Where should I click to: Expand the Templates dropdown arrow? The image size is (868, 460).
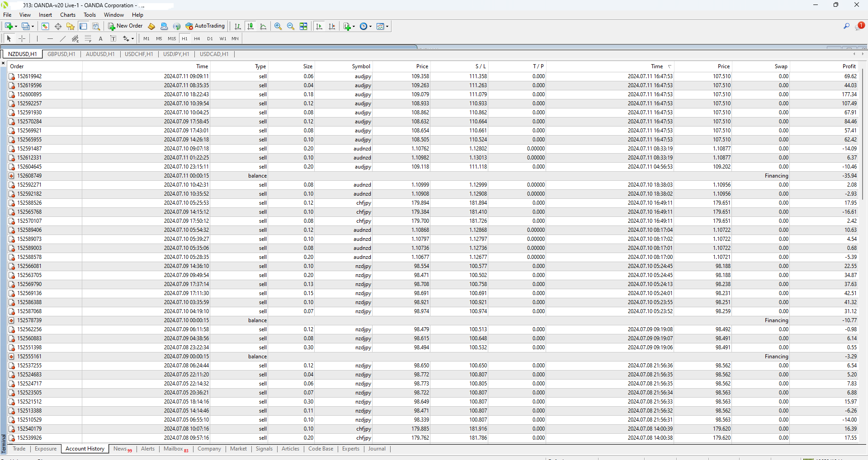pyautogui.click(x=387, y=26)
